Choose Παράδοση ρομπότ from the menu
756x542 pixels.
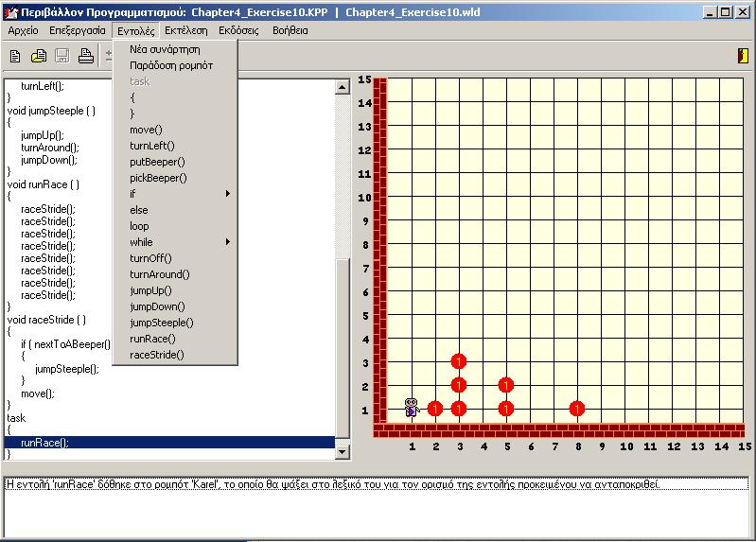[175, 65]
